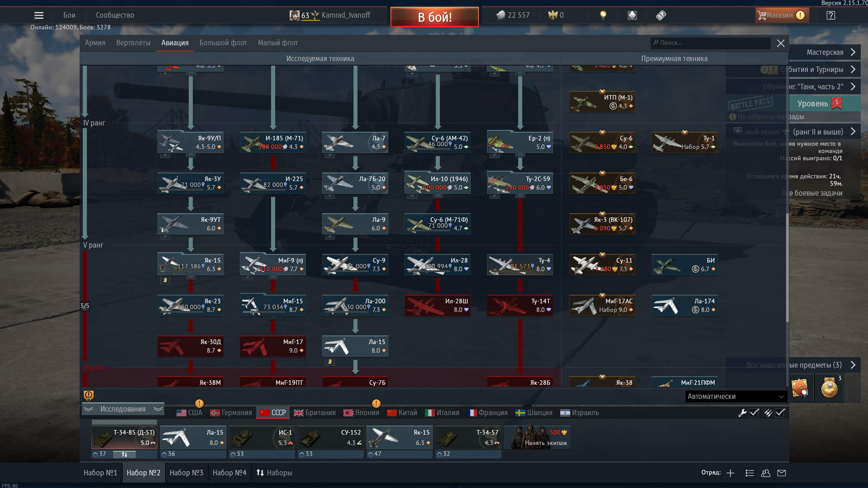
Task: Click the +15% booster item icon
Action: coord(800,388)
